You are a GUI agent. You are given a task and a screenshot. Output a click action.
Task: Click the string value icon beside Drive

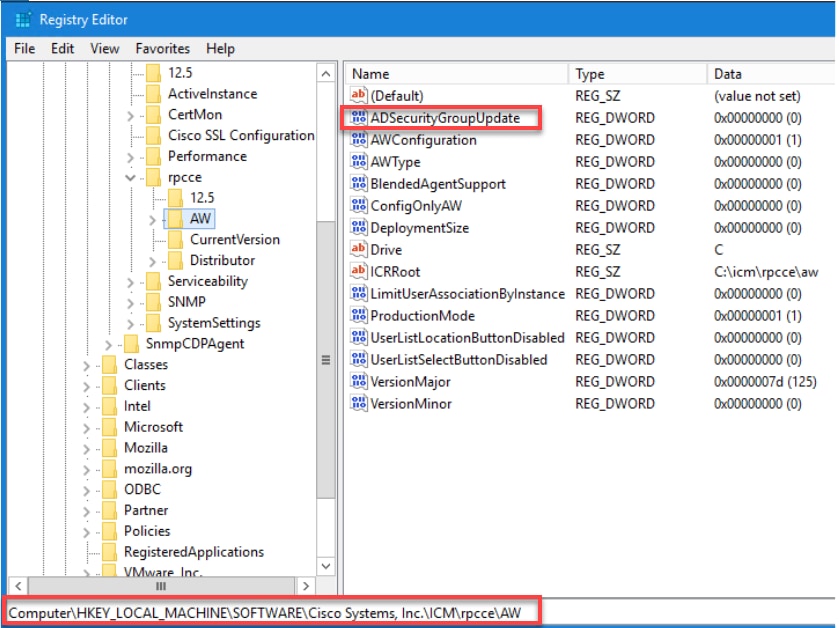(x=359, y=249)
